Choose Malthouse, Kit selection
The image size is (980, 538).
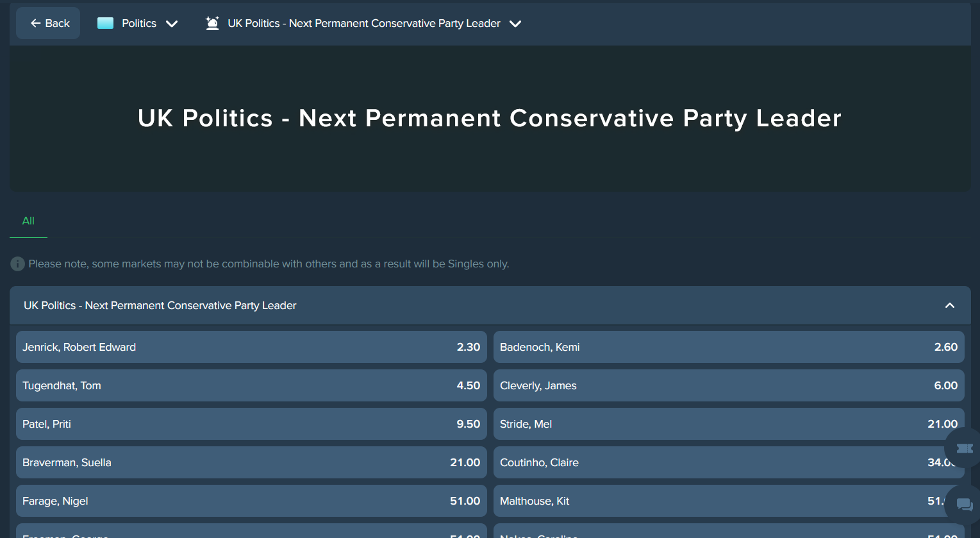[x=729, y=501]
